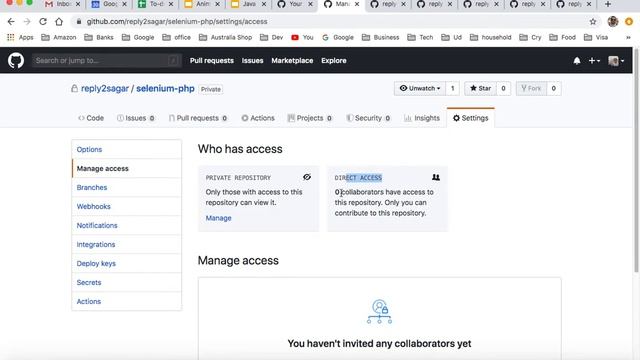Focus the address bar URL
The height and width of the screenshot is (360, 640).
click(177, 22)
